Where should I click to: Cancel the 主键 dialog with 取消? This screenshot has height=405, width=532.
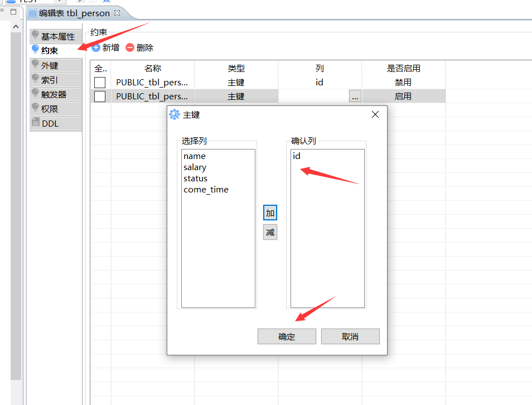350,336
